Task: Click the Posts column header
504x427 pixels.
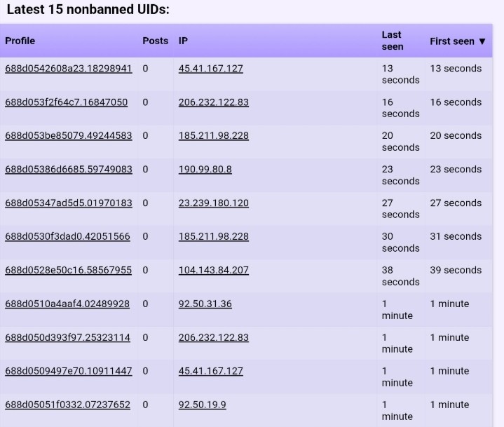Action: pyautogui.click(x=155, y=41)
